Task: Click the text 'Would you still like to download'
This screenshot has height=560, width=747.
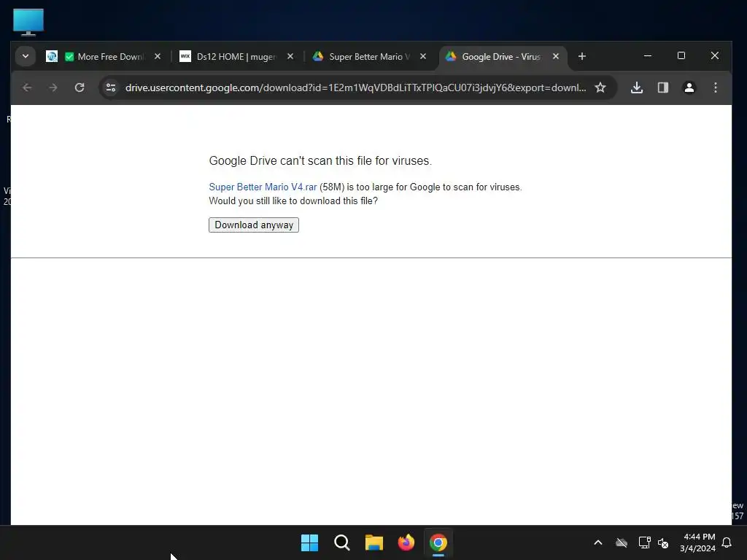Action: click(293, 201)
